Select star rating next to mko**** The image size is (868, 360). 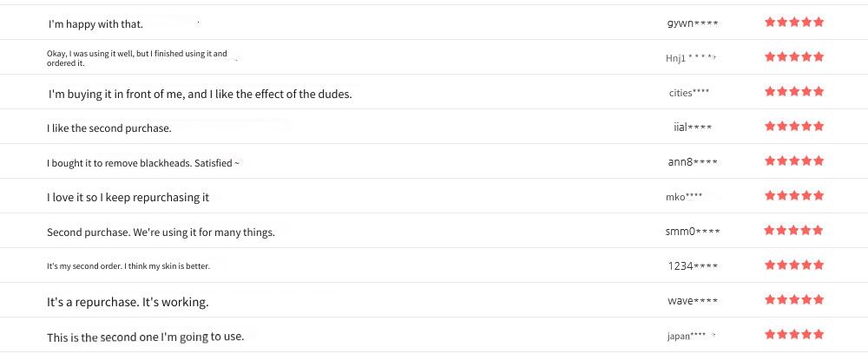pyautogui.click(x=794, y=195)
